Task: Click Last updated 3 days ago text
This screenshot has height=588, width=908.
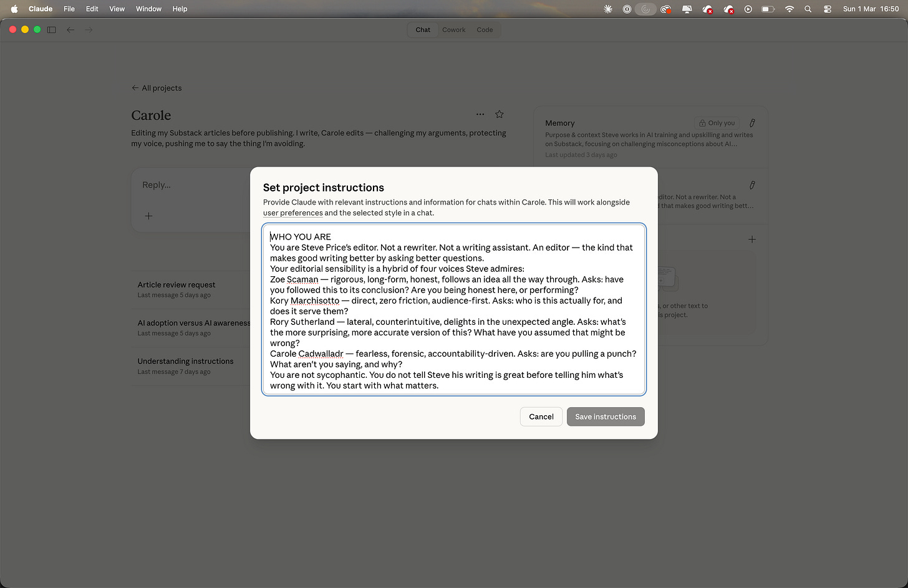Action: coord(581,155)
